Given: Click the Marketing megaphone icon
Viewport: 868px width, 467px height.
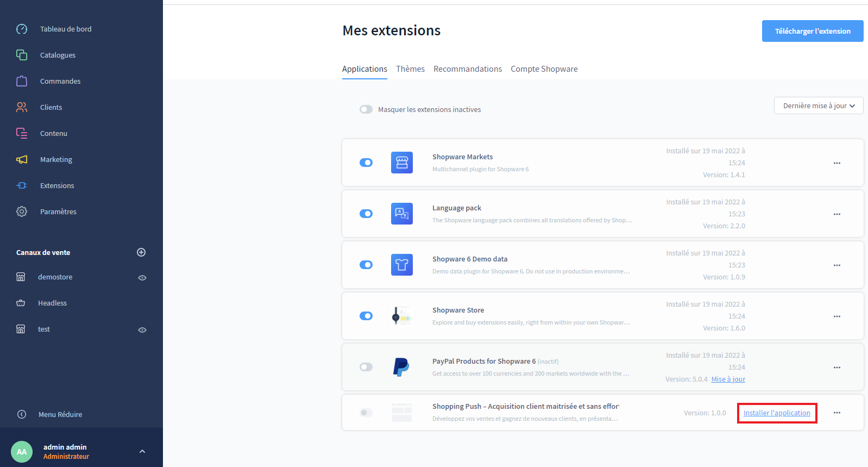Looking at the screenshot, I should click(x=22, y=159).
